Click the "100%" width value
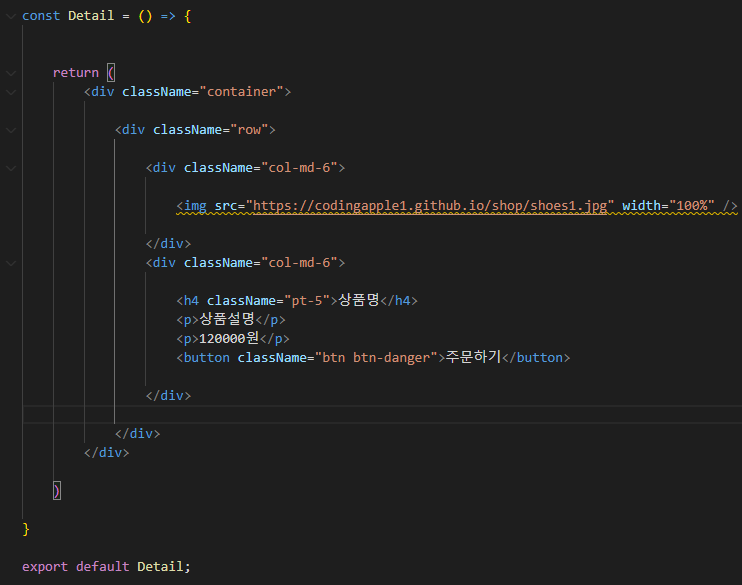This screenshot has width=742, height=585. (x=691, y=206)
